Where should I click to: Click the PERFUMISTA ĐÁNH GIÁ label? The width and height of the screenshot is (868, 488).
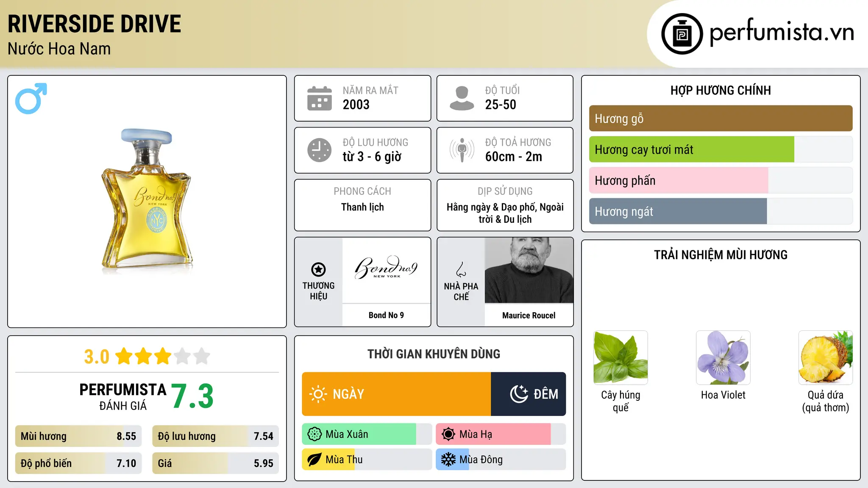pos(123,396)
